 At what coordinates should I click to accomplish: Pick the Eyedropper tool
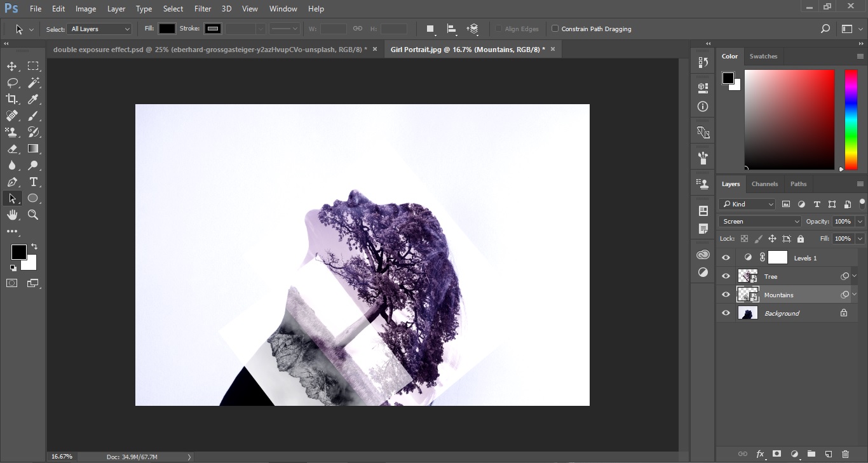33,99
